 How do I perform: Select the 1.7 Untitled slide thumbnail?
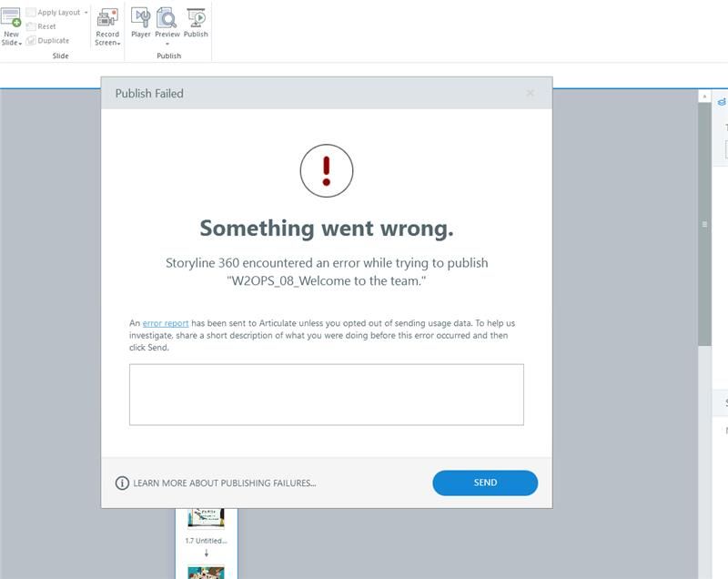(x=207, y=519)
